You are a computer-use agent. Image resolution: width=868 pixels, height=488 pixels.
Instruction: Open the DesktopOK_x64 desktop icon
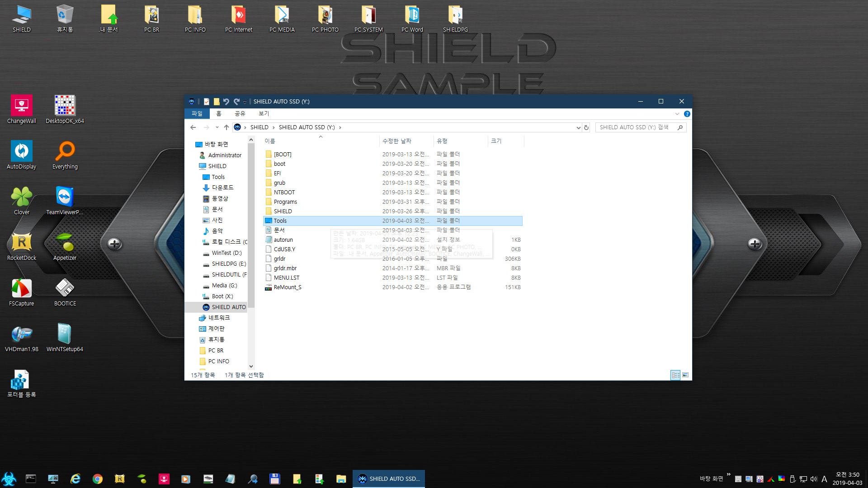coord(65,109)
